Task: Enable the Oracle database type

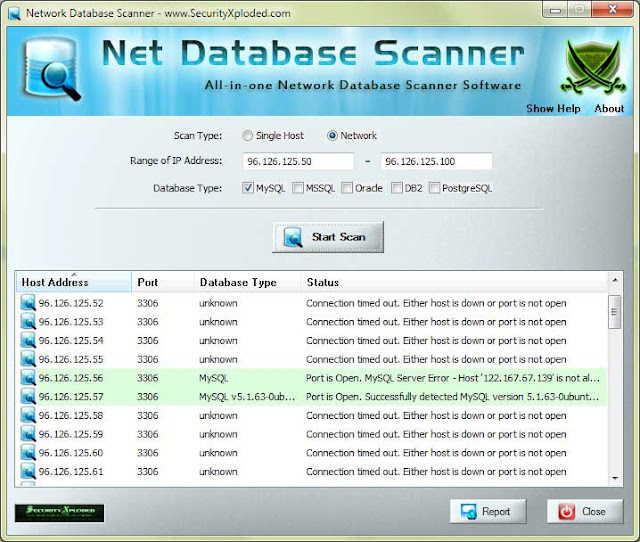Action: point(347,188)
